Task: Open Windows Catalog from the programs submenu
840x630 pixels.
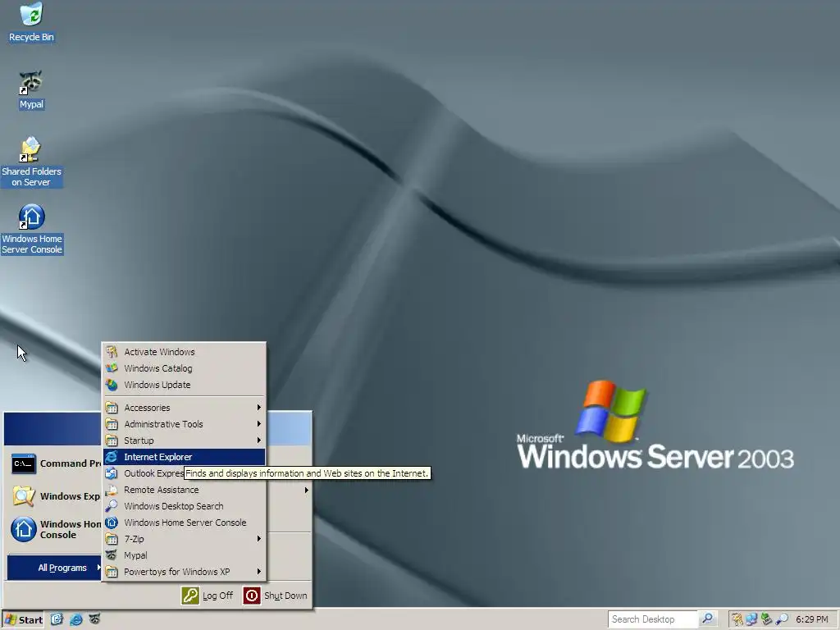Action: point(185,368)
